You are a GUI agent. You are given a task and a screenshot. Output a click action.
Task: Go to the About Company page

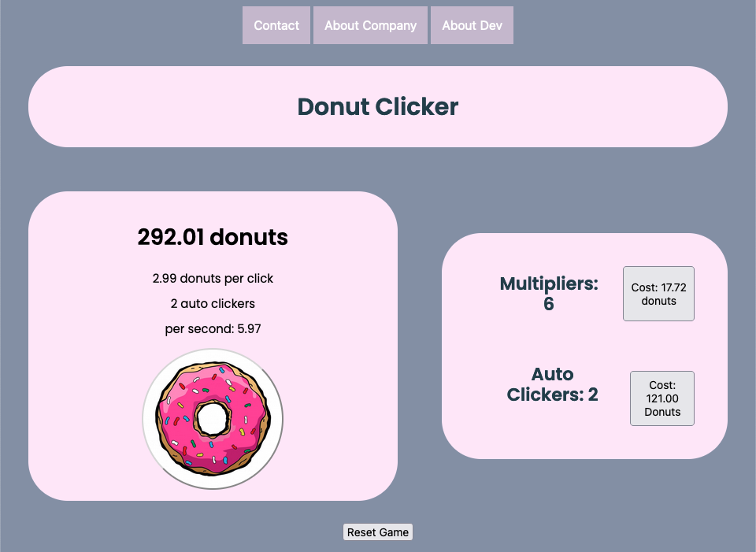(x=370, y=25)
